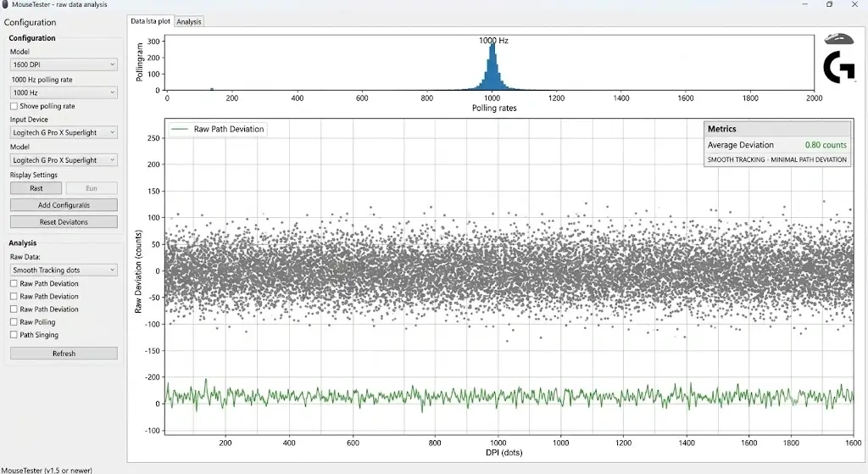Click the Polling rates axis label
This screenshot has height=474, width=868.
494,108
